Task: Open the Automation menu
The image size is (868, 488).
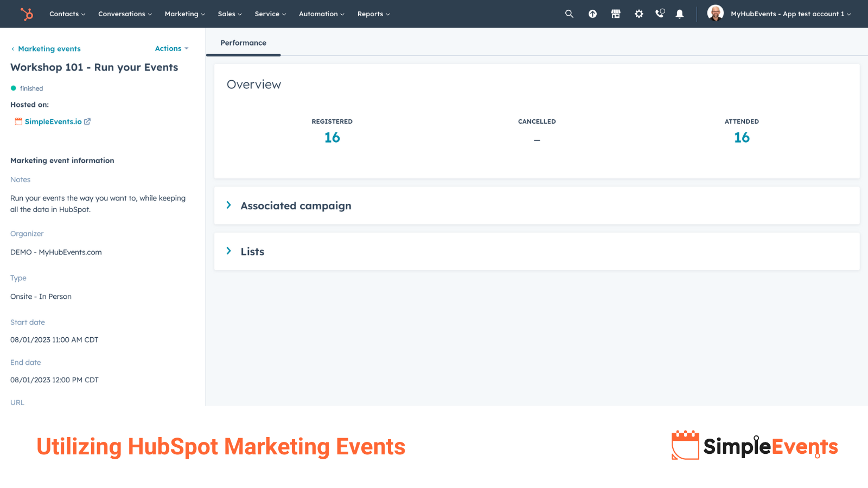Action: pos(321,14)
